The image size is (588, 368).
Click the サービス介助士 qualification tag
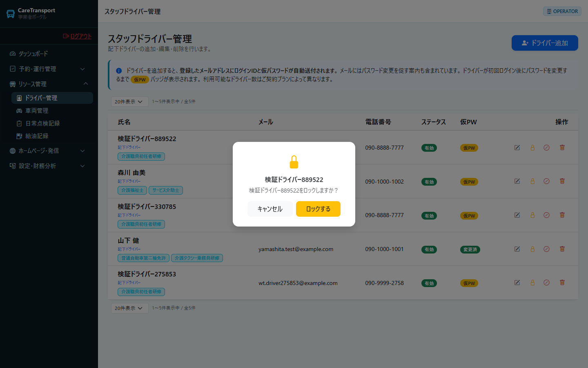pos(166,190)
